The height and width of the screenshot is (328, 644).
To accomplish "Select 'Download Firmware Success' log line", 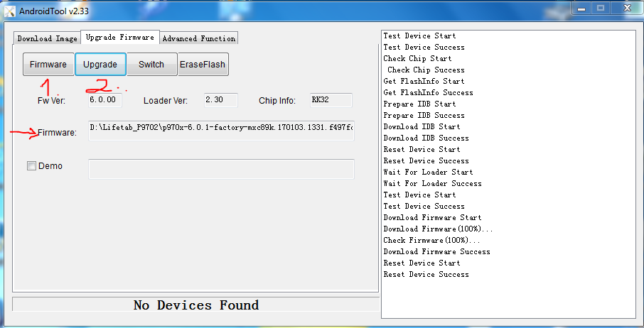I will point(436,252).
